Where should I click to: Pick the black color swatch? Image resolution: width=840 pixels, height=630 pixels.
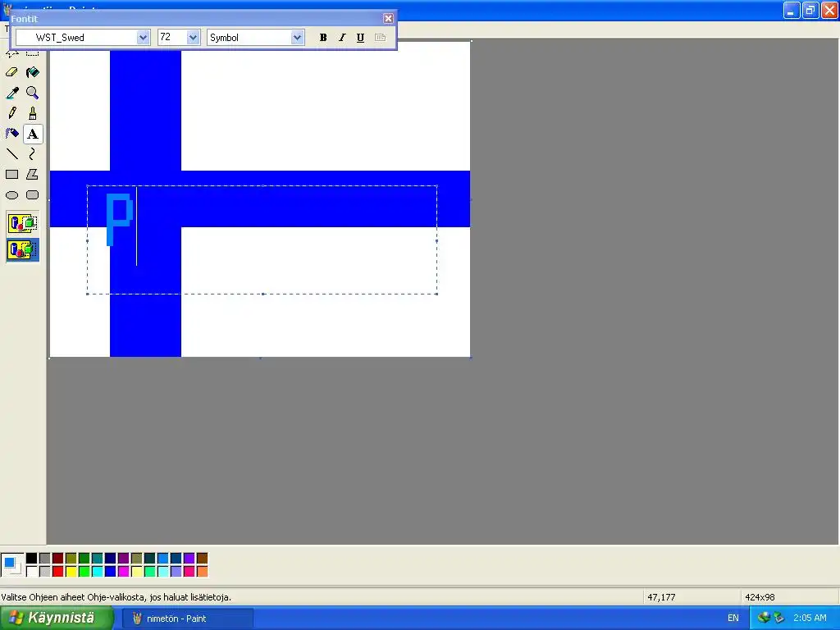click(x=32, y=558)
